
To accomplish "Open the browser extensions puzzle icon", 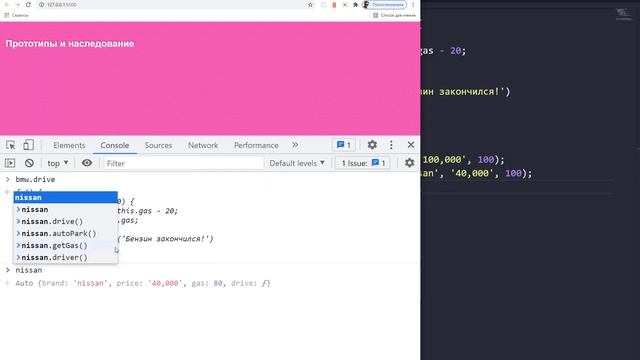I will 355,5.
